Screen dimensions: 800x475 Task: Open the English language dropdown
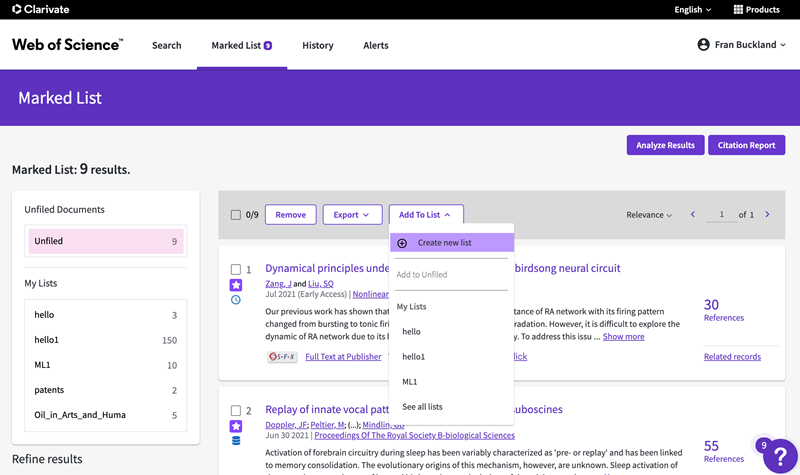[692, 10]
